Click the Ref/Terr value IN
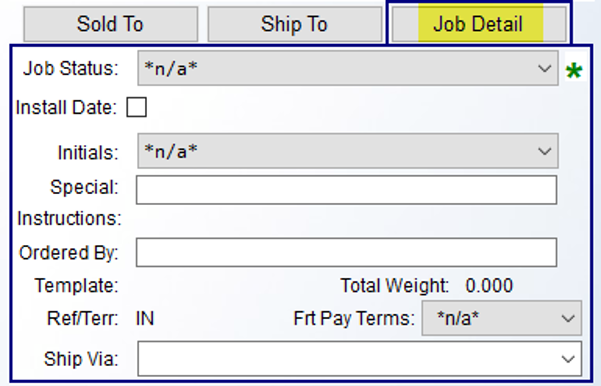The height and width of the screenshot is (386, 601). tap(145, 319)
